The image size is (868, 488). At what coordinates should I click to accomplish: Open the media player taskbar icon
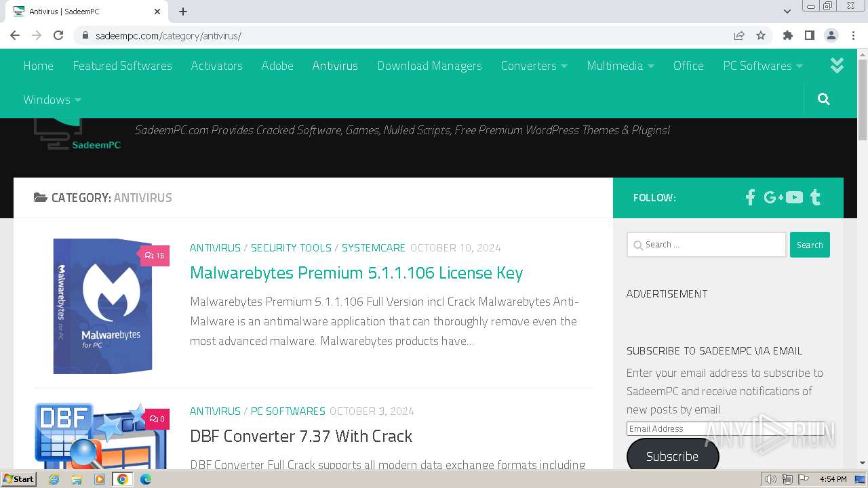tap(100, 479)
